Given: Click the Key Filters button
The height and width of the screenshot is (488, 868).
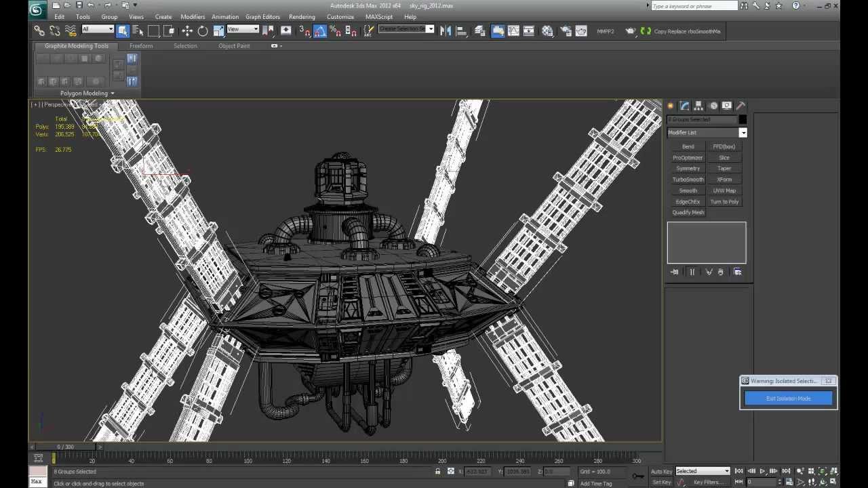Looking at the screenshot, I should click(708, 482).
